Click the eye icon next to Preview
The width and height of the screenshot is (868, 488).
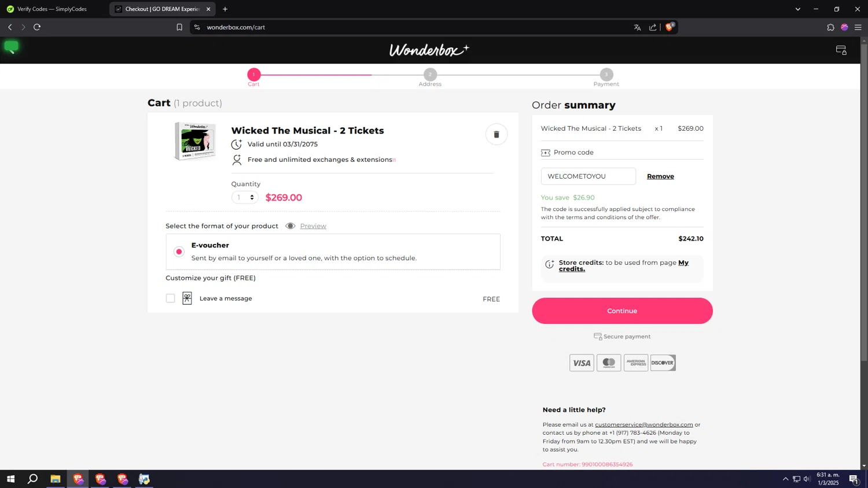(x=290, y=226)
